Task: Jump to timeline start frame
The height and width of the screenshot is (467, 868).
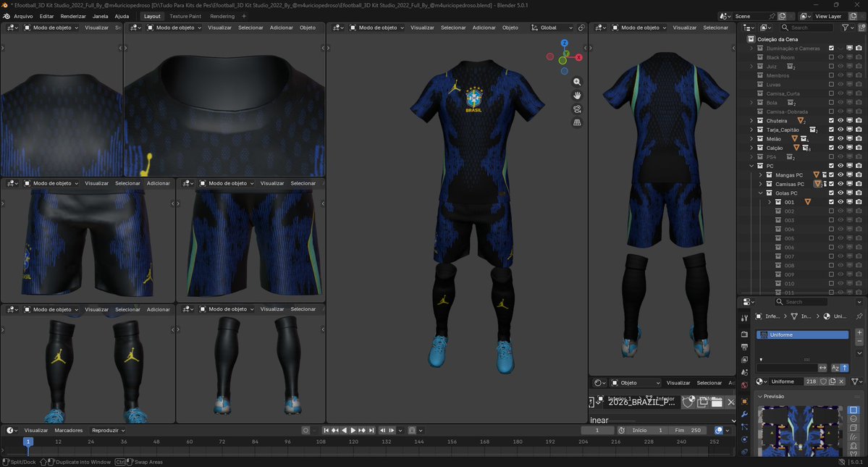Action: (x=326, y=430)
